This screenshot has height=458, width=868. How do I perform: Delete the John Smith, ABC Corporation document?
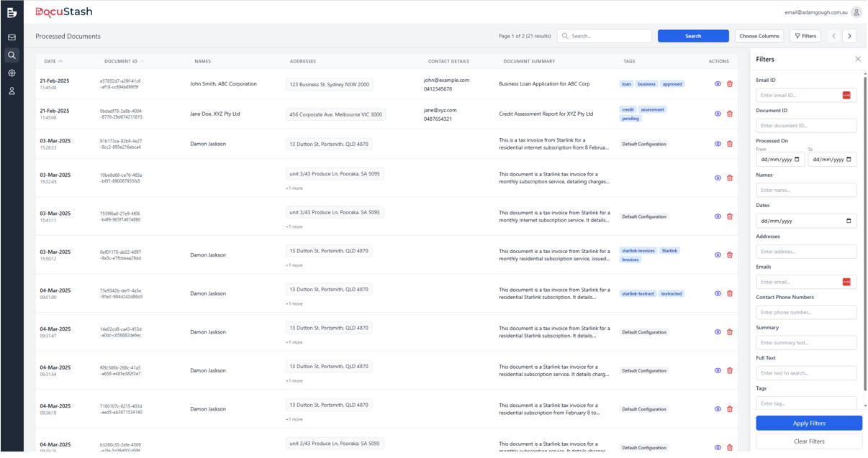click(730, 84)
